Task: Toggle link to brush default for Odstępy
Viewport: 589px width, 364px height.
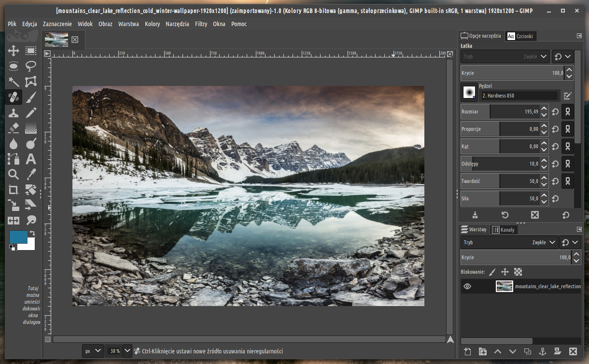Action: tap(568, 164)
